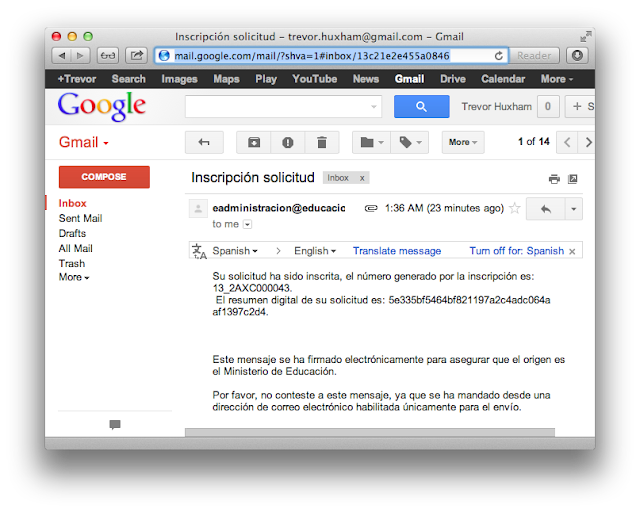Open Calendar in Google bar
Viewport: 640px width, 512px height.
(503, 79)
